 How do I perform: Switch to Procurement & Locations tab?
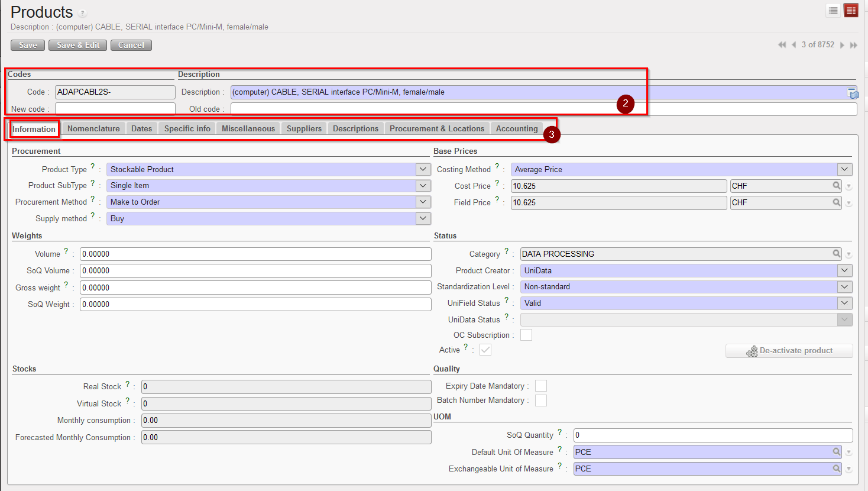point(436,128)
